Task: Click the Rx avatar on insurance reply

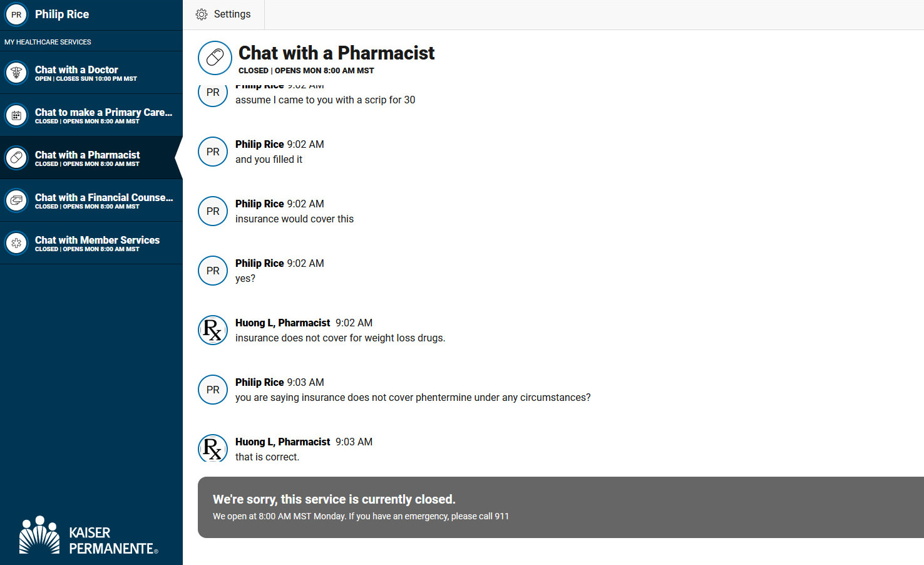Action: tap(213, 330)
